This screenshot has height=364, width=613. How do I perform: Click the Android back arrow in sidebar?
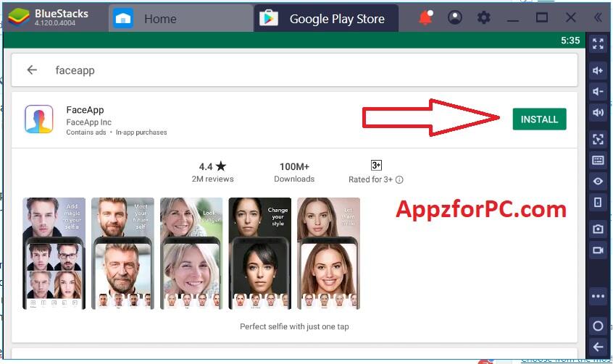click(x=598, y=347)
